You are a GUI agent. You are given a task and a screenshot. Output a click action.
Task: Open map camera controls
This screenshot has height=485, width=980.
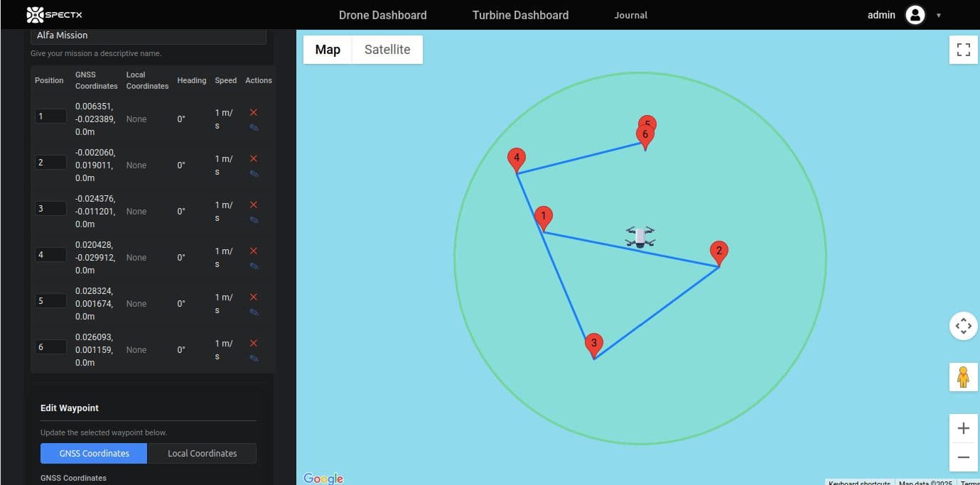963,326
